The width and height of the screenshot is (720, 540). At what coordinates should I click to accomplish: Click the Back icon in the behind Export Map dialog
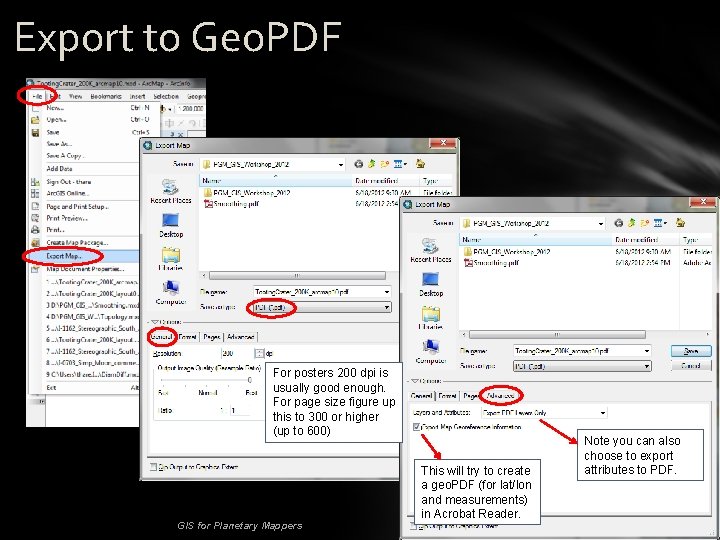pyautogui.click(x=359, y=164)
